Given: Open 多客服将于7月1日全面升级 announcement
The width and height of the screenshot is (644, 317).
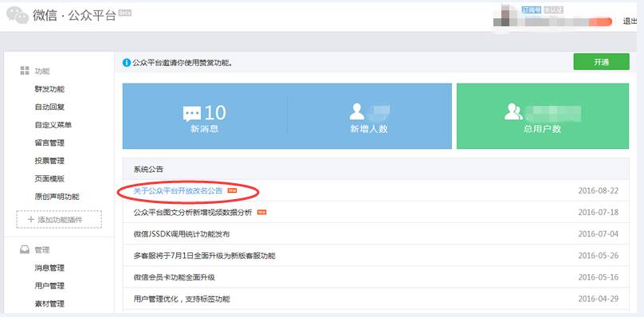Looking at the screenshot, I should pyautogui.click(x=204, y=256).
